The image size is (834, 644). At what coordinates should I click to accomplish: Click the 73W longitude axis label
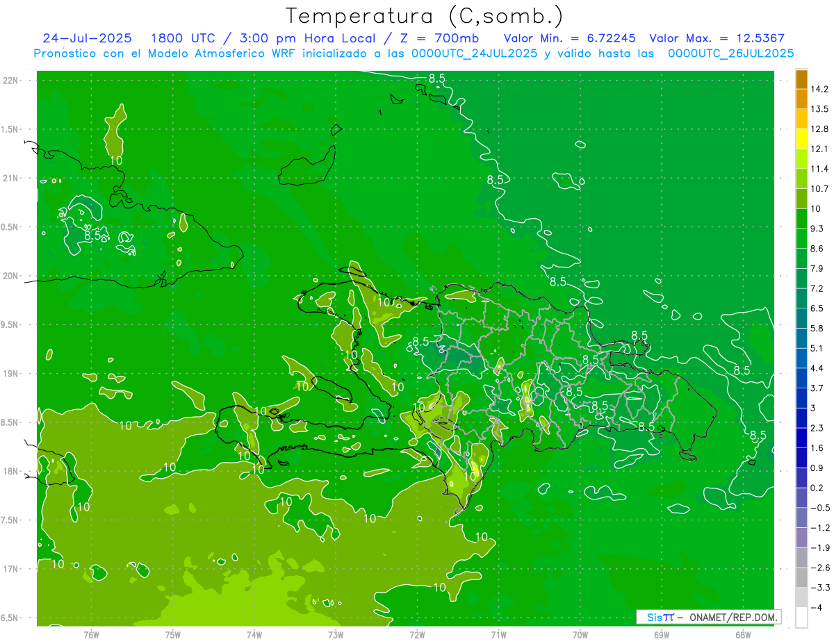click(x=336, y=635)
